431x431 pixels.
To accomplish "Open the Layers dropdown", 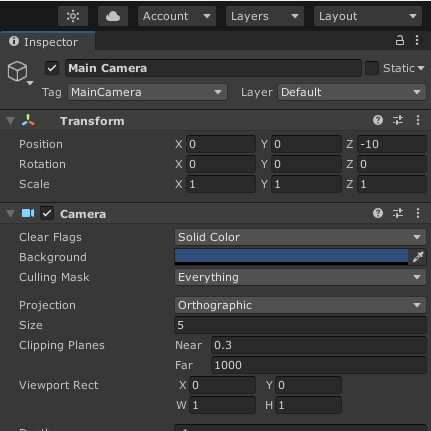I will coord(265,16).
